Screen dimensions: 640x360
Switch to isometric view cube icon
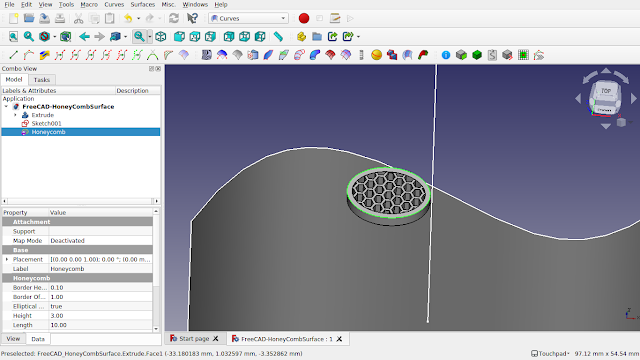(161, 37)
